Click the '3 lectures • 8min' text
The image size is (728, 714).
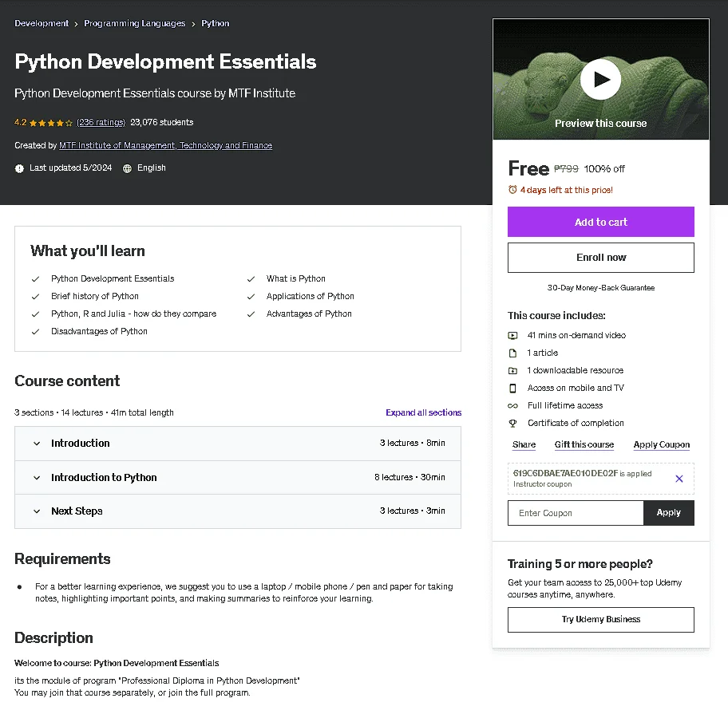(x=412, y=443)
